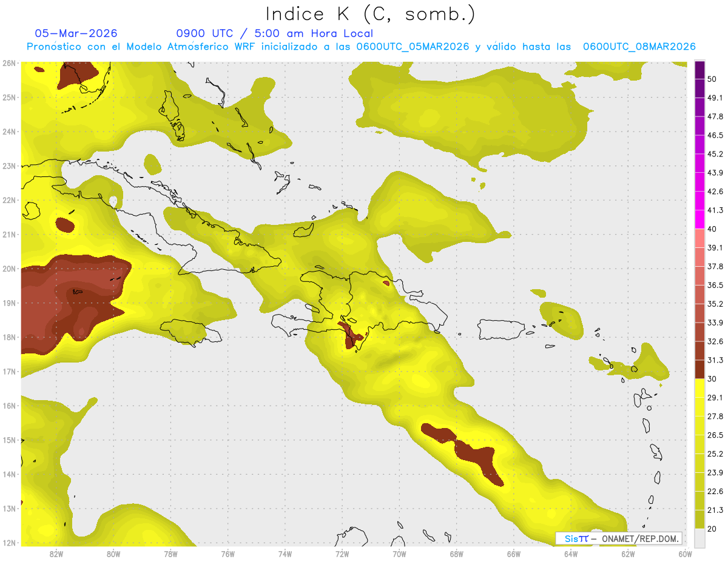Click the latitude label '24N'
The width and height of the screenshot is (728, 562).
pyautogui.click(x=8, y=132)
